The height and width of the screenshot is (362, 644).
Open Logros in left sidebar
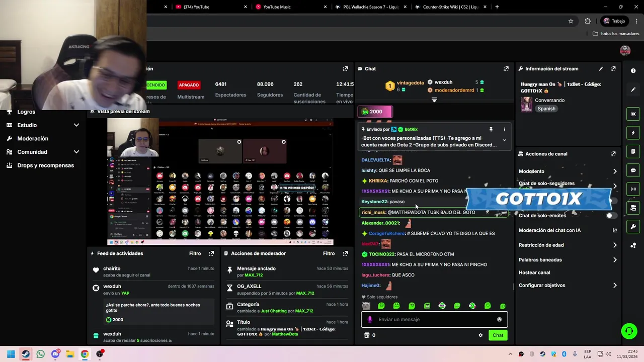point(26,112)
